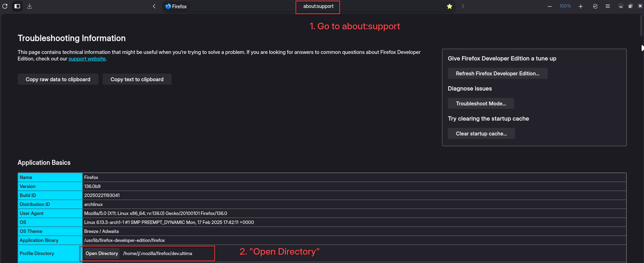Click the Diagnose issues heading
The width and height of the screenshot is (644, 263).
click(470, 88)
